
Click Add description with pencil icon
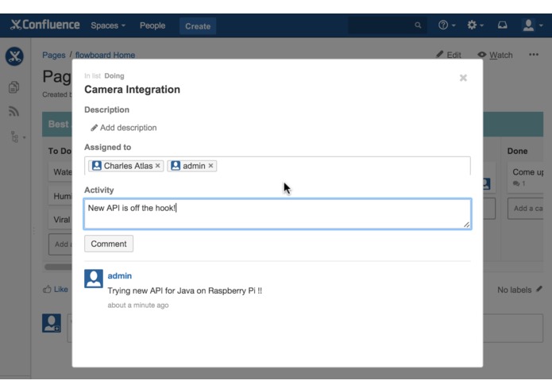(124, 128)
